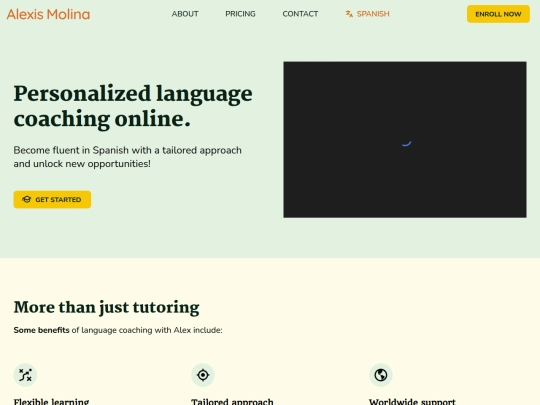The image size is (540, 405).
Task: Open the About page
Action: coord(185,14)
